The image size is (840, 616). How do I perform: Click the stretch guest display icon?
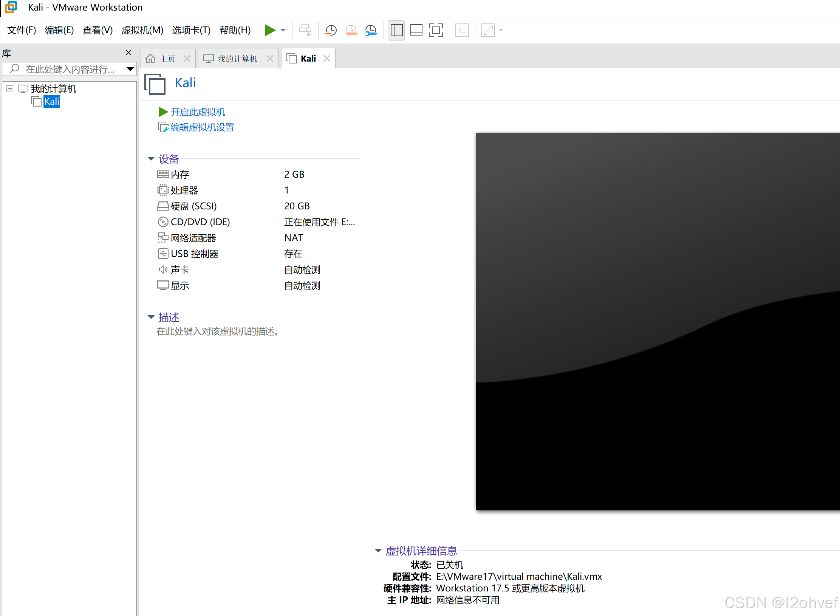point(488,30)
